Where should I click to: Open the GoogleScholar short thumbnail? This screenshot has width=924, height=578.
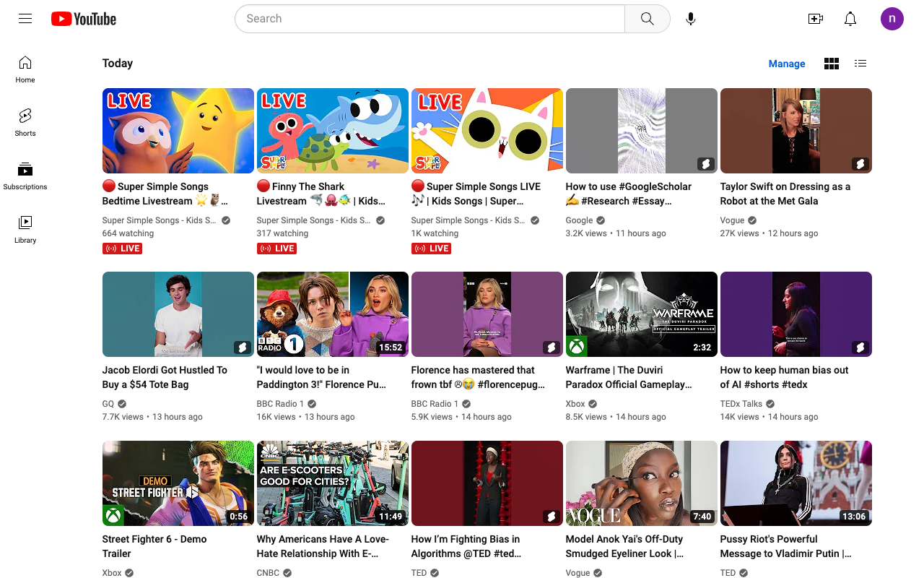(642, 131)
